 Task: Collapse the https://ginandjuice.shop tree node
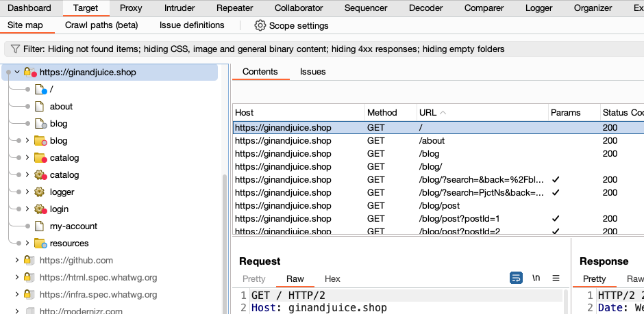pos(17,72)
